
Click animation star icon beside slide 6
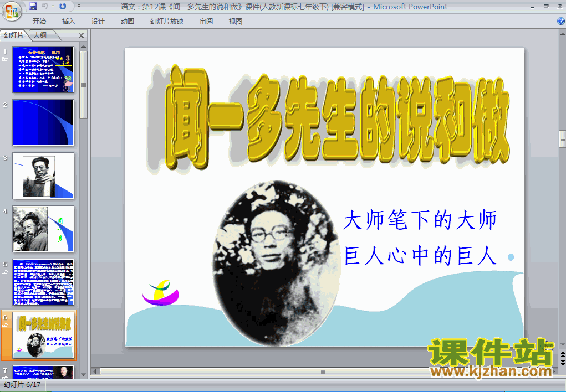coord(5,324)
